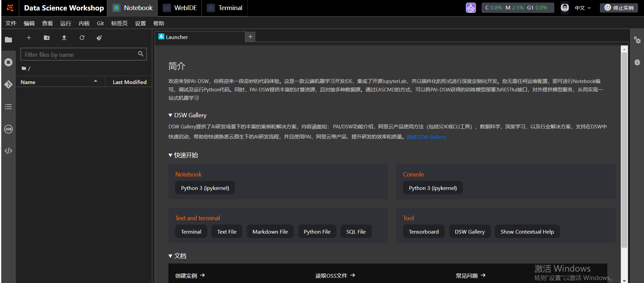Open the table of contents panel
This screenshot has width=644, height=283.
pos(8,107)
